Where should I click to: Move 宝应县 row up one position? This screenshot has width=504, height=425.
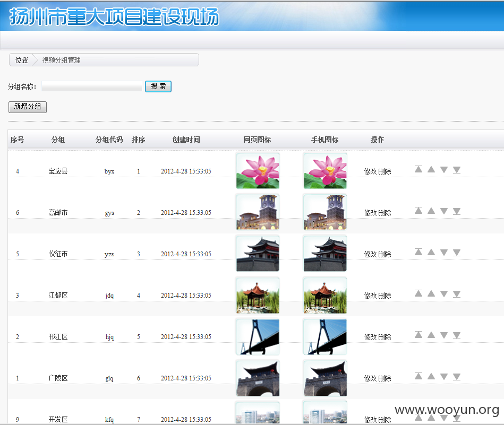point(431,169)
